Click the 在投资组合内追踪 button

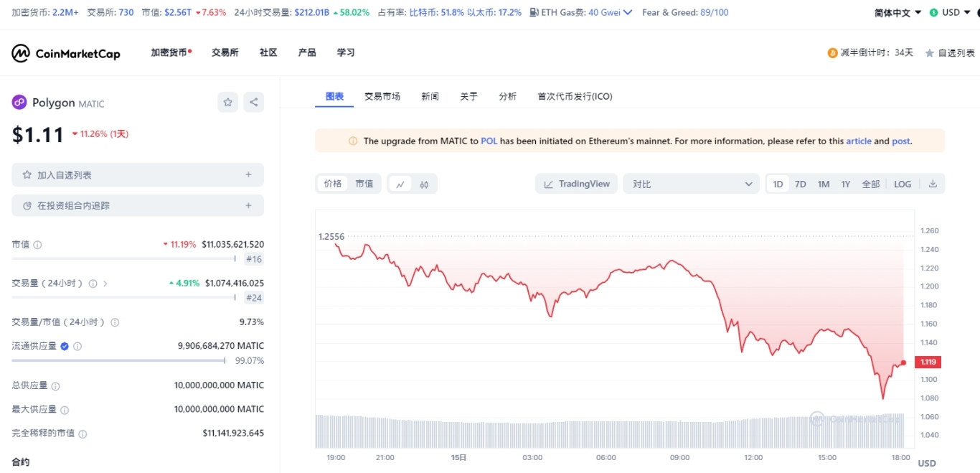[138, 205]
